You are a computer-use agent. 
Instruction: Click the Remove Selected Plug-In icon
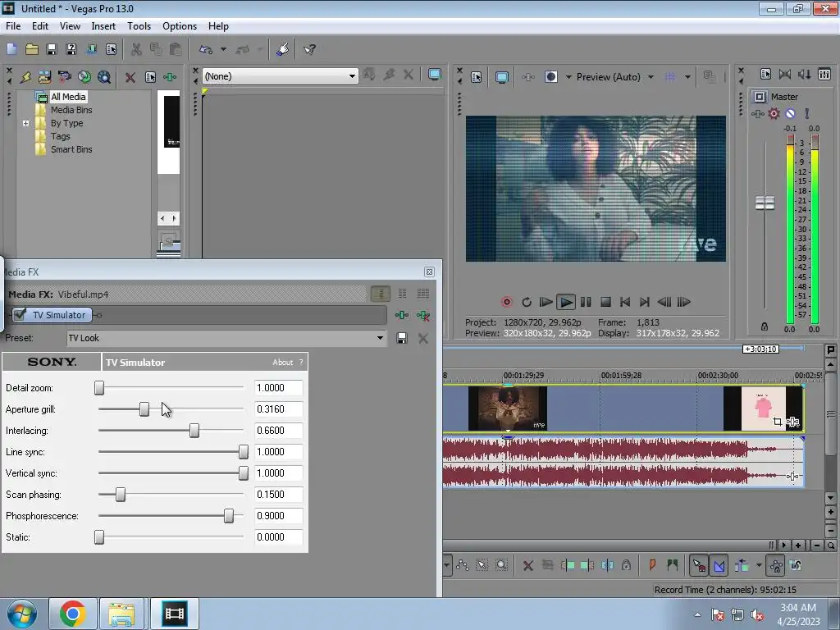[x=423, y=316]
